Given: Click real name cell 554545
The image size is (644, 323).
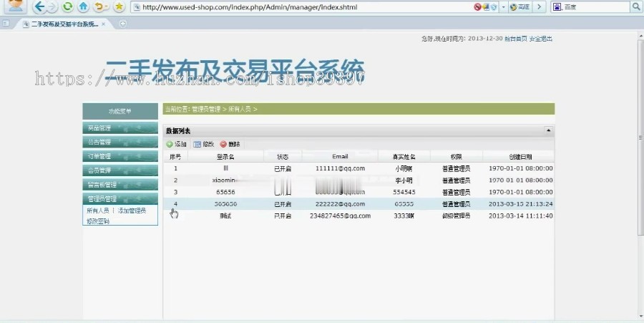Looking at the screenshot, I should click(404, 192).
